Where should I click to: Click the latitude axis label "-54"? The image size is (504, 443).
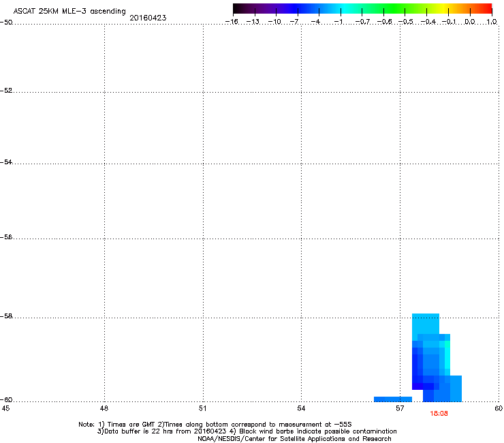click(x=6, y=162)
